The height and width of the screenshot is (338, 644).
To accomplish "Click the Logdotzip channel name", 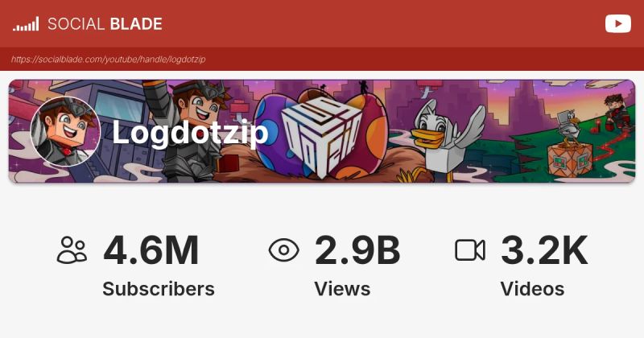I will [x=190, y=133].
